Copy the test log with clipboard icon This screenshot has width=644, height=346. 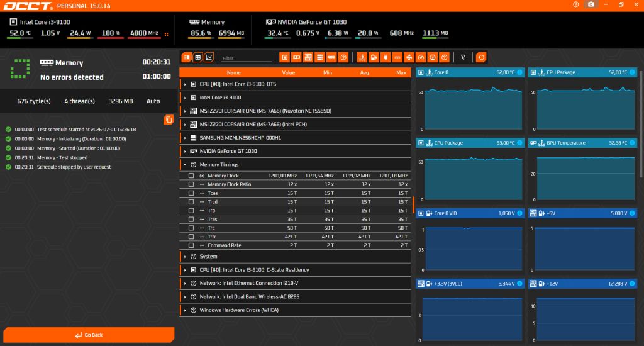(169, 120)
